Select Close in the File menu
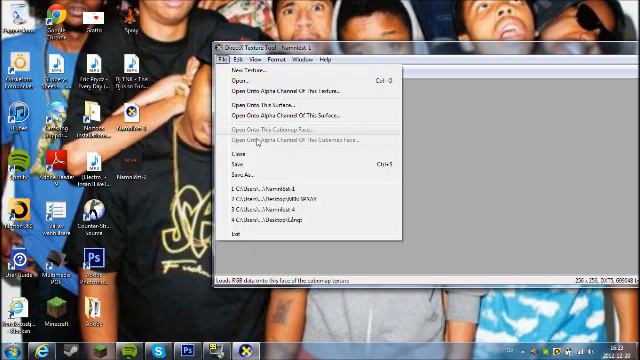Screen dimensions: 640x360 coord(238,154)
